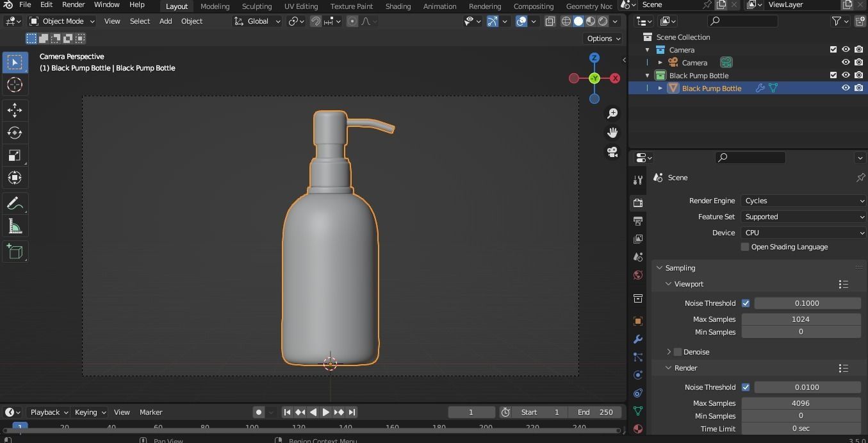The height and width of the screenshot is (443, 868).
Task: Click the Z axis gizmo handle
Action: [x=594, y=58]
